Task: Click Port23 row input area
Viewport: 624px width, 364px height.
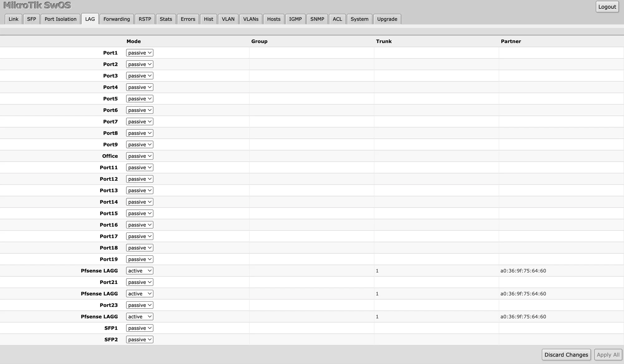Action: [x=139, y=305]
